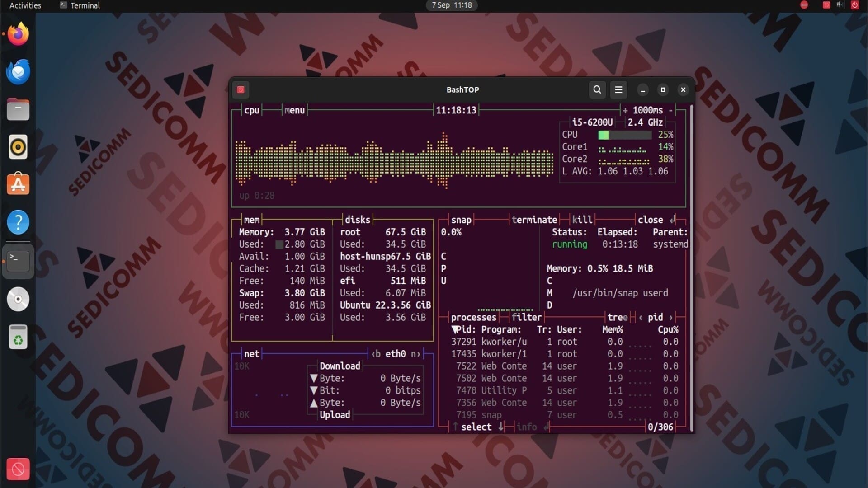Toggle the processes tree view
Viewport: 868px width, 488px height.
coord(617,317)
